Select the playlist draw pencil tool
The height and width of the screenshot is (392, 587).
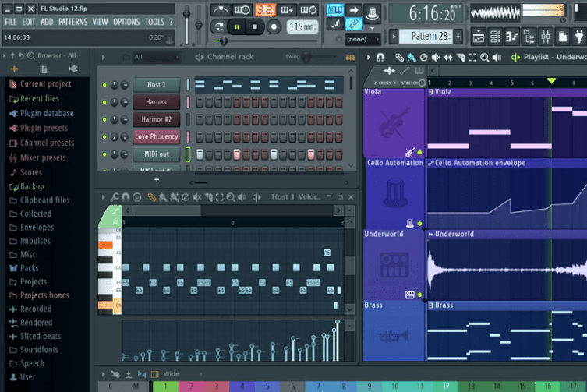click(x=399, y=58)
